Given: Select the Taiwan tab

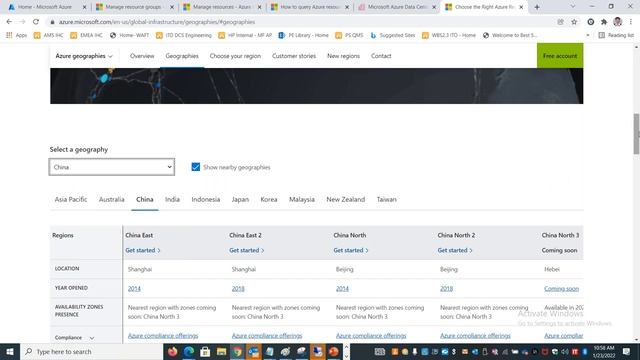Looking at the screenshot, I should click(387, 199).
